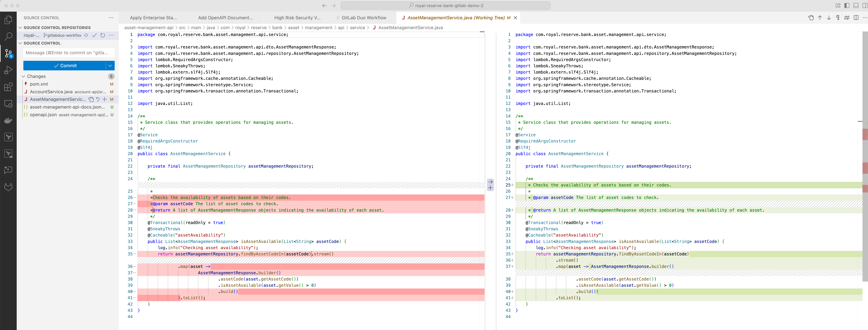Open the Run and Debug view
The height and width of the screenshot is (330, 868).
[x=8, y=70]
